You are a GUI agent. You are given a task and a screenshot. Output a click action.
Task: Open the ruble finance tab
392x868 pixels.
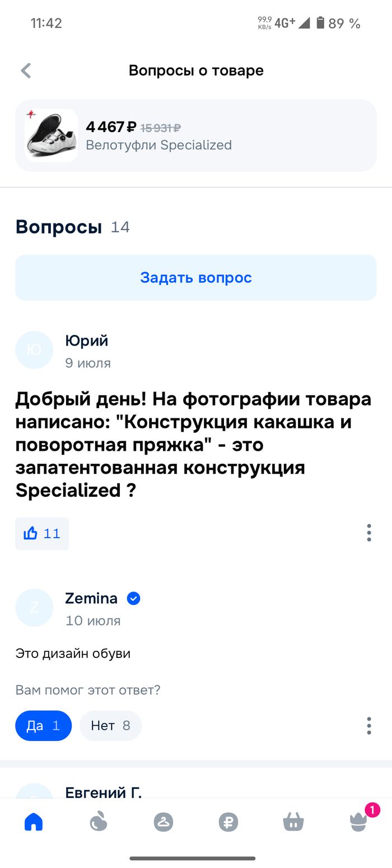228,822
